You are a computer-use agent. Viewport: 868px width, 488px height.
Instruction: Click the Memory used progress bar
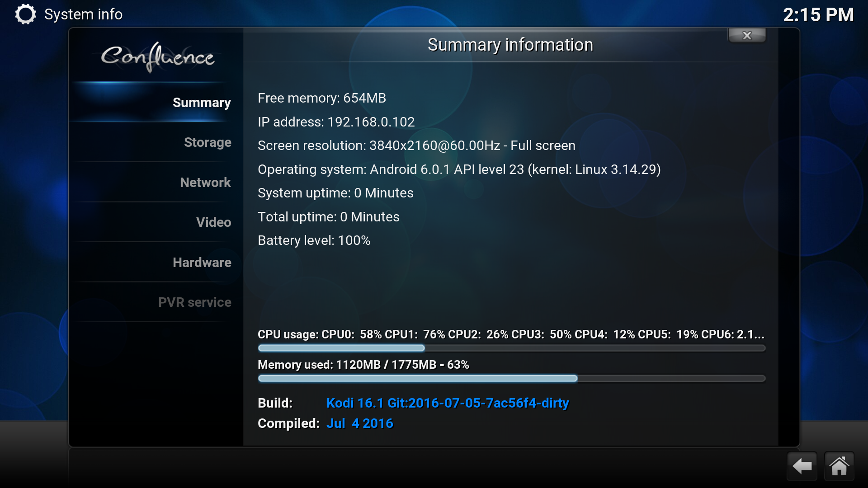click(511, 378)
